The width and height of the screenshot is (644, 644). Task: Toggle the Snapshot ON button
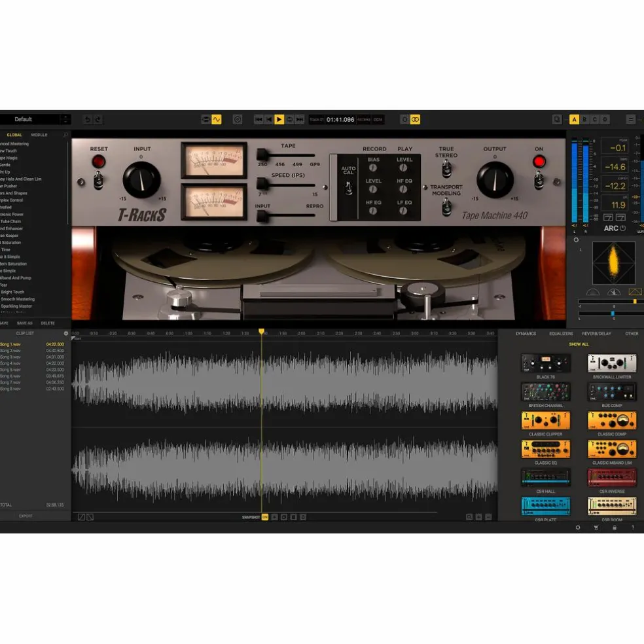pos(265,517)
